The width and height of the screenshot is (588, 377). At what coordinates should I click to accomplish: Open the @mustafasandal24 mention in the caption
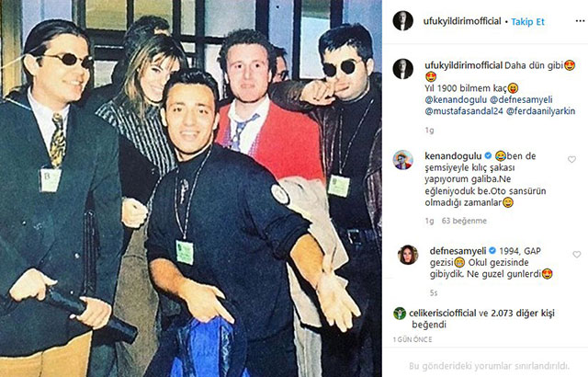pyautogui.click(x=464, y=111)
